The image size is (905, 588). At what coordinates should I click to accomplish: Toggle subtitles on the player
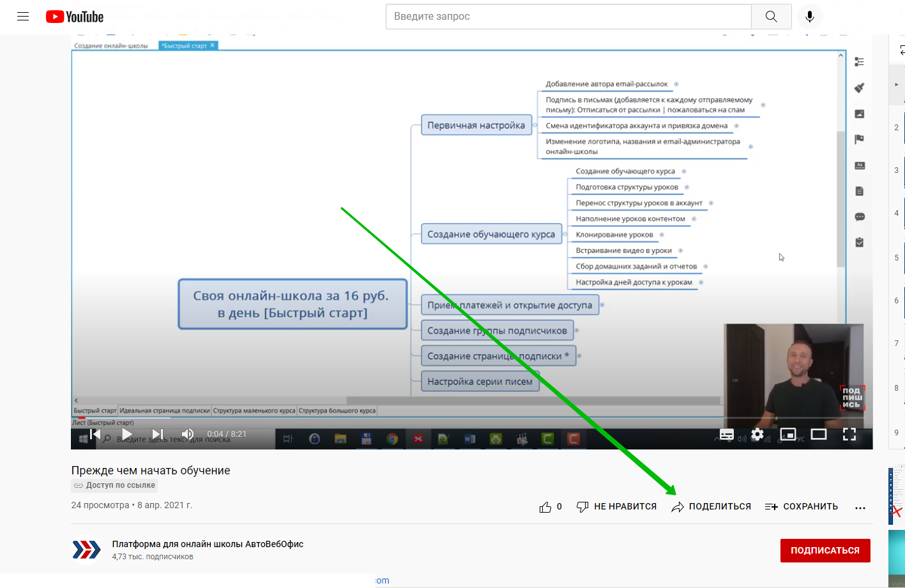click(727, 434)
